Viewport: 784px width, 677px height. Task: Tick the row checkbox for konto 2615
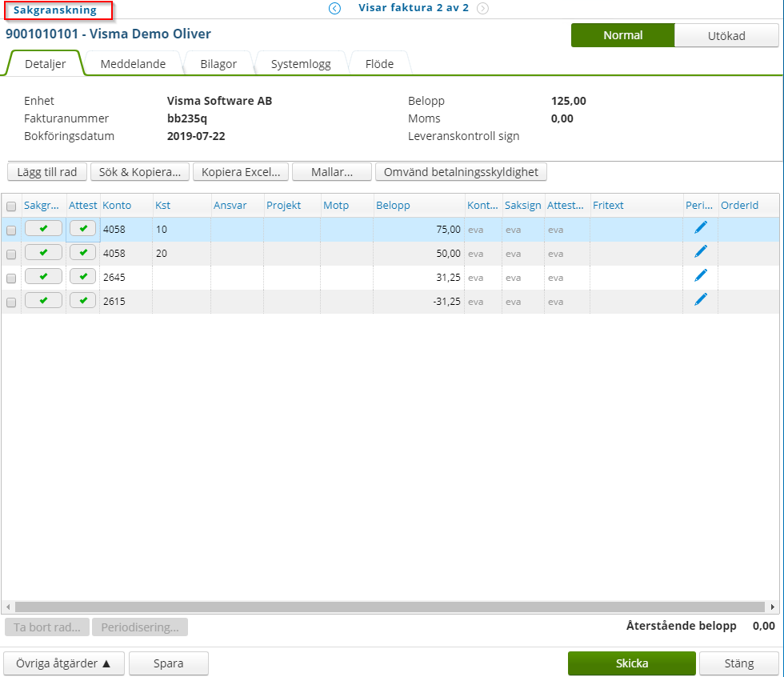[x=11, y=302]
